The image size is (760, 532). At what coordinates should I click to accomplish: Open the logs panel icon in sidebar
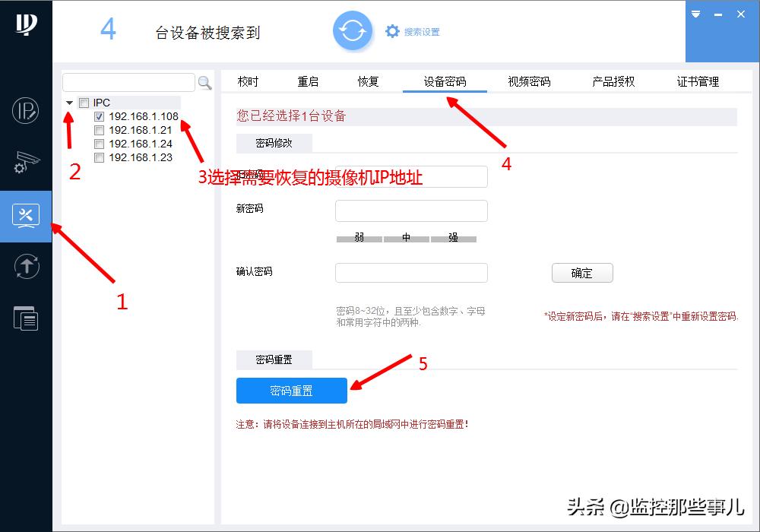coord(25,318)
